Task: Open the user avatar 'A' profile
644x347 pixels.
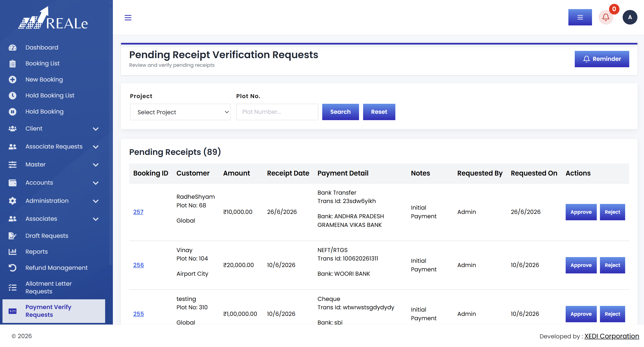Action: [630, 17]
